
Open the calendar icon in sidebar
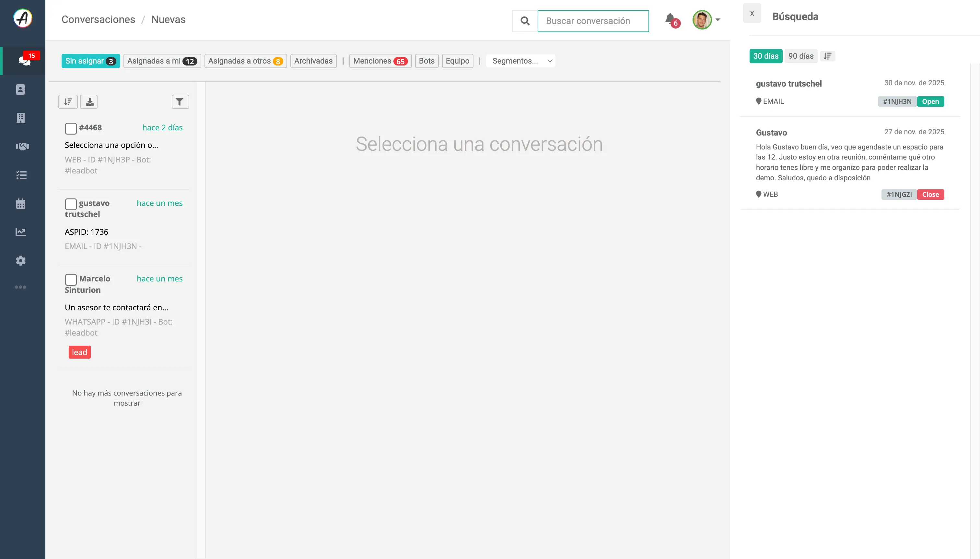(x=21, y=204)
